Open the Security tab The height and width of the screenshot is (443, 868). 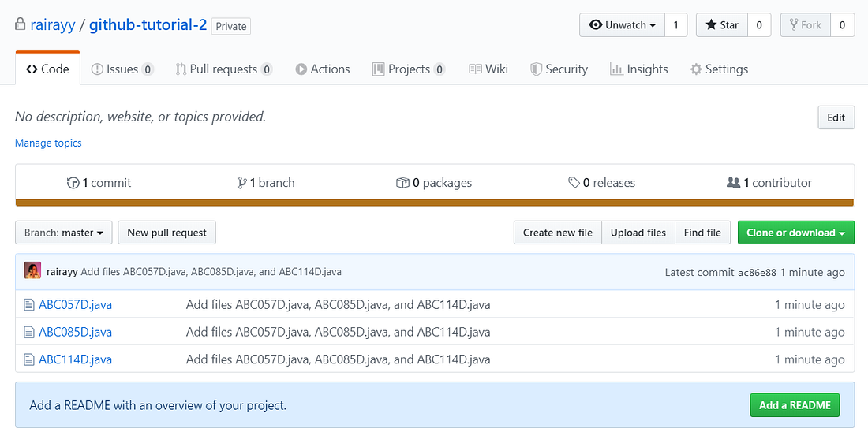tap(559, 69)
